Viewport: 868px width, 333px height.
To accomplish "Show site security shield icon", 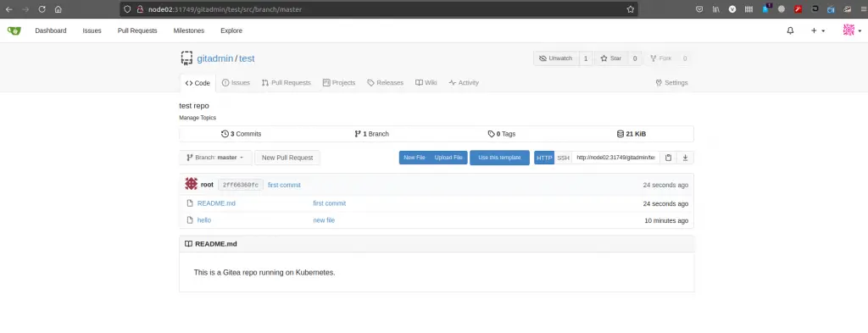I will [127, 9].
